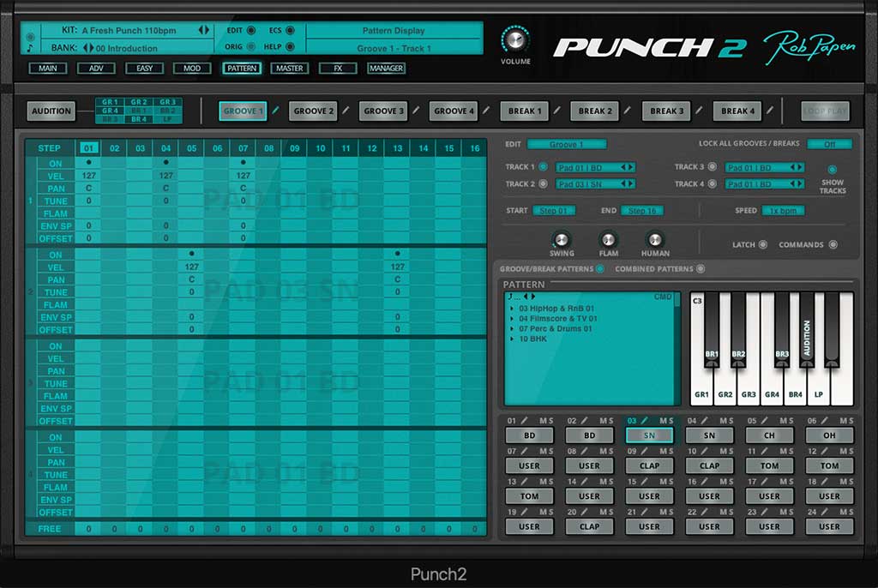Click step 09 ON cell for track 1

tap(294, 163)
